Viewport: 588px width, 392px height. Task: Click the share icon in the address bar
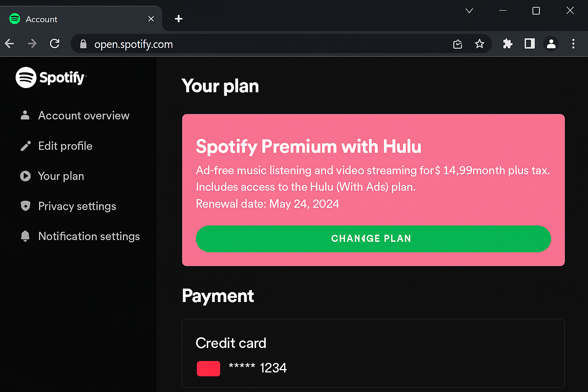point(457,44)
